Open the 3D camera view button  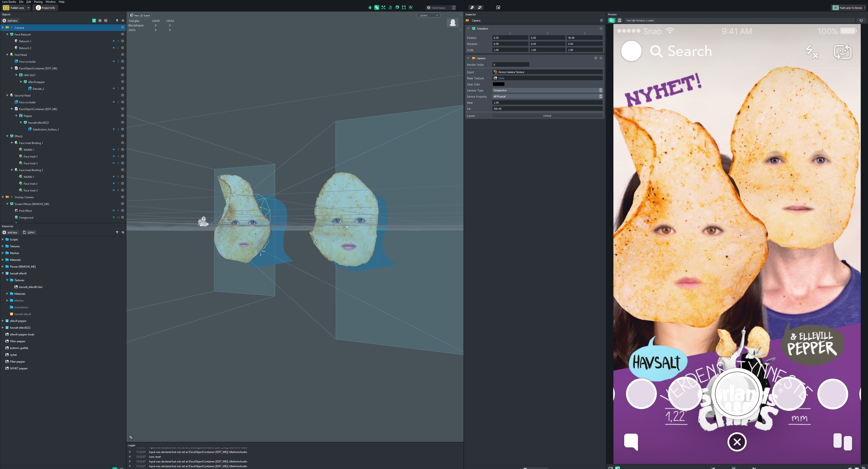point(480,7)
